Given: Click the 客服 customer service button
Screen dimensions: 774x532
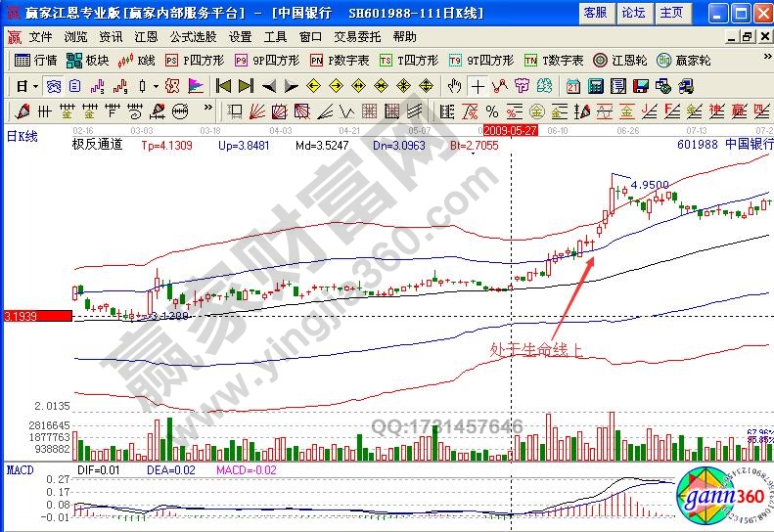Looking at the screenshot, I should 595,13.
